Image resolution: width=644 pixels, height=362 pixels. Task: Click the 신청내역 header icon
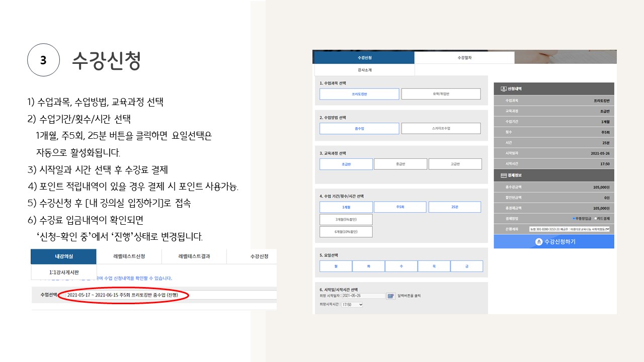pyautogui.click(x=503, y=89)
